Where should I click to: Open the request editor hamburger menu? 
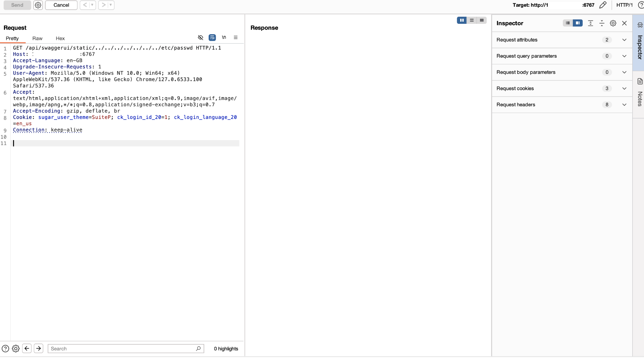tap(236, 38)
